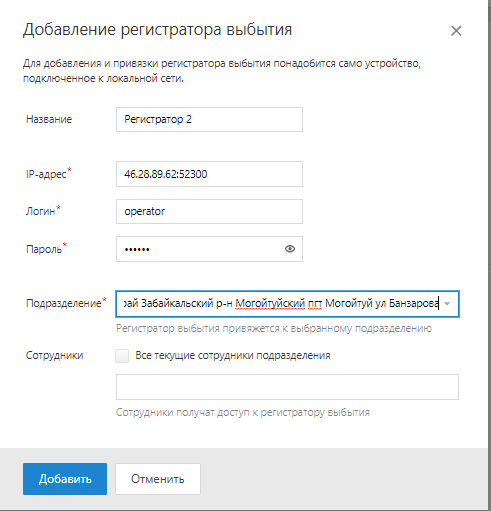Click the Логин field label

[x=43, y=211]
